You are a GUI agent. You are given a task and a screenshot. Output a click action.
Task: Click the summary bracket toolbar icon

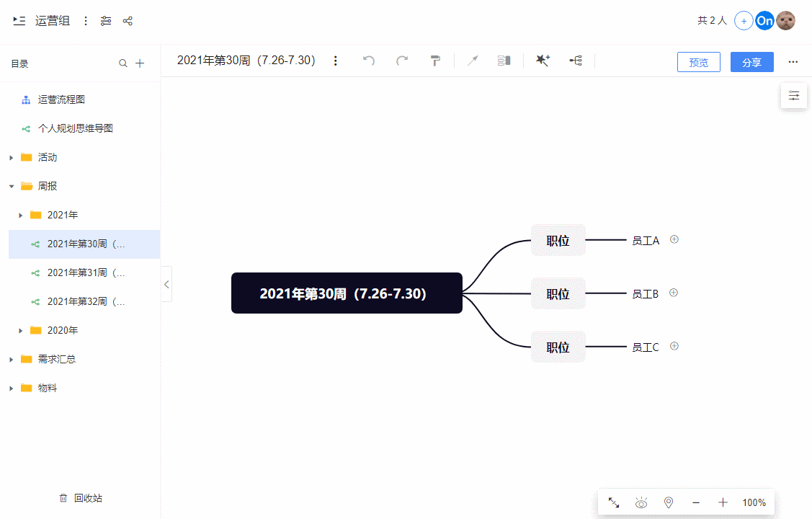[504, 61]
